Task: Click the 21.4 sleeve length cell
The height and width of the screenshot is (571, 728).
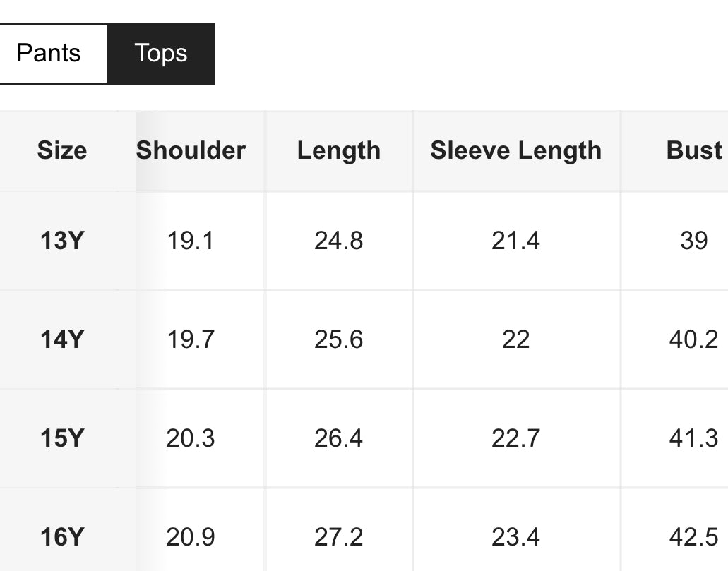Action: (x=516, y=241)
